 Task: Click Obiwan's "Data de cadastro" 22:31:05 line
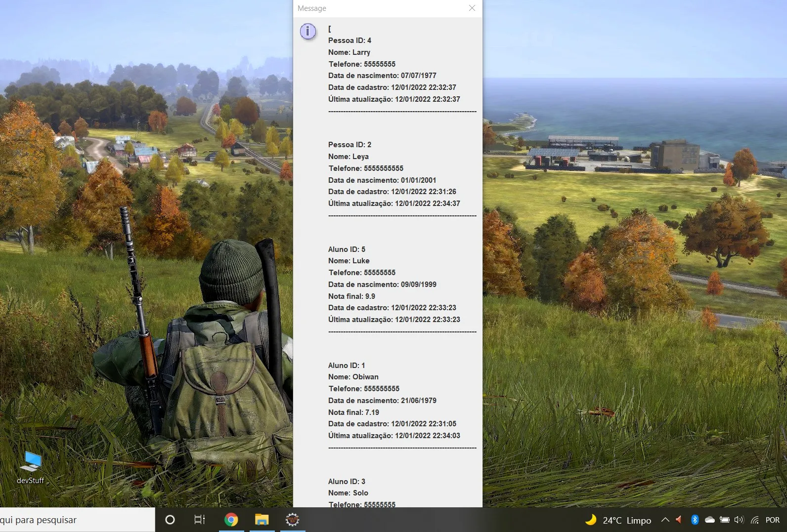[393, 424]
